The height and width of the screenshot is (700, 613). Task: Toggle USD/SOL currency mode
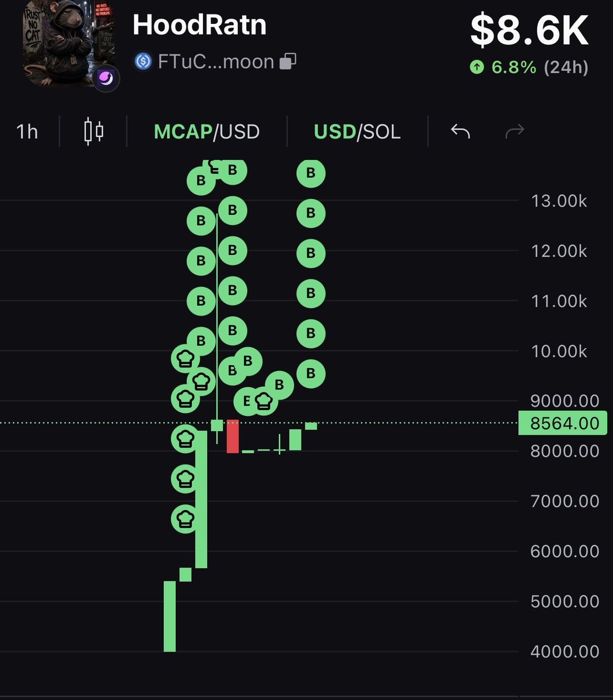(357, 131)
